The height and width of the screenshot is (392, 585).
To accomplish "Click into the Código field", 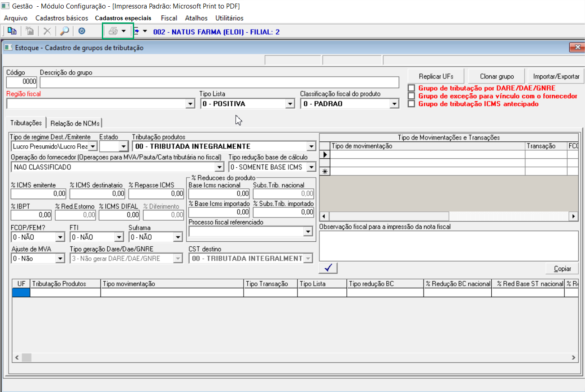I will [x=22, y=82].
